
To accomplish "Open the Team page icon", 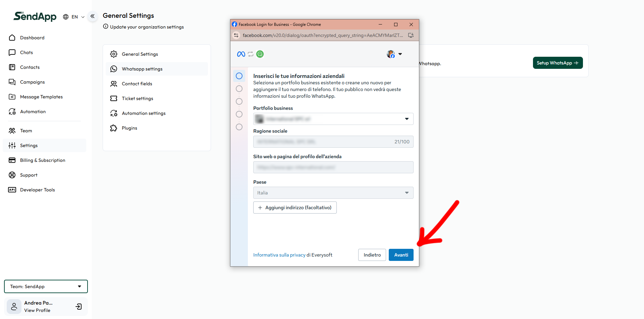I will point(12,131).
